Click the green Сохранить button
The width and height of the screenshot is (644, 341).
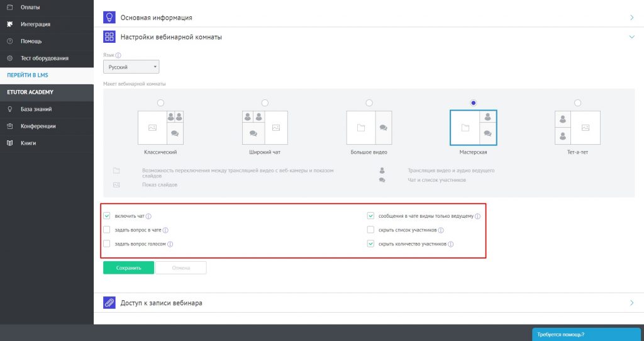click(x=128, y=268)
